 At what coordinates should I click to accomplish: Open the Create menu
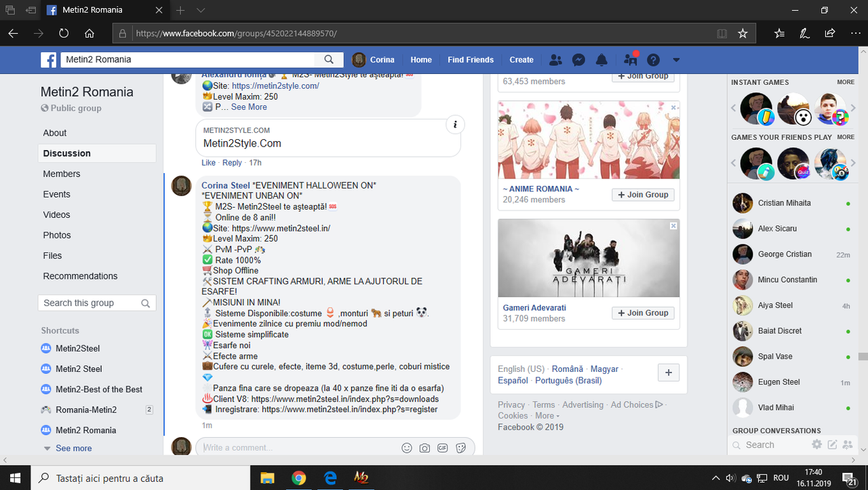(x=521, y=60)
